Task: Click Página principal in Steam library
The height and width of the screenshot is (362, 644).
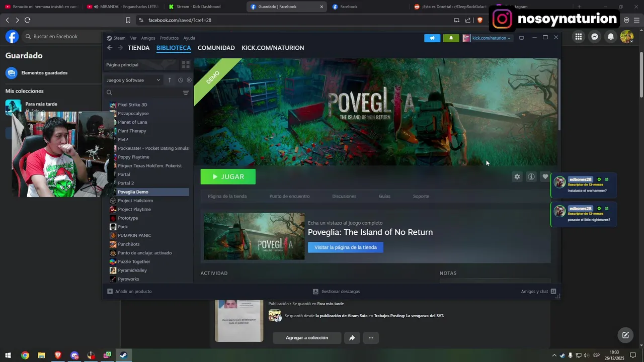Action: pyautogui.click(x=141, y=65)
